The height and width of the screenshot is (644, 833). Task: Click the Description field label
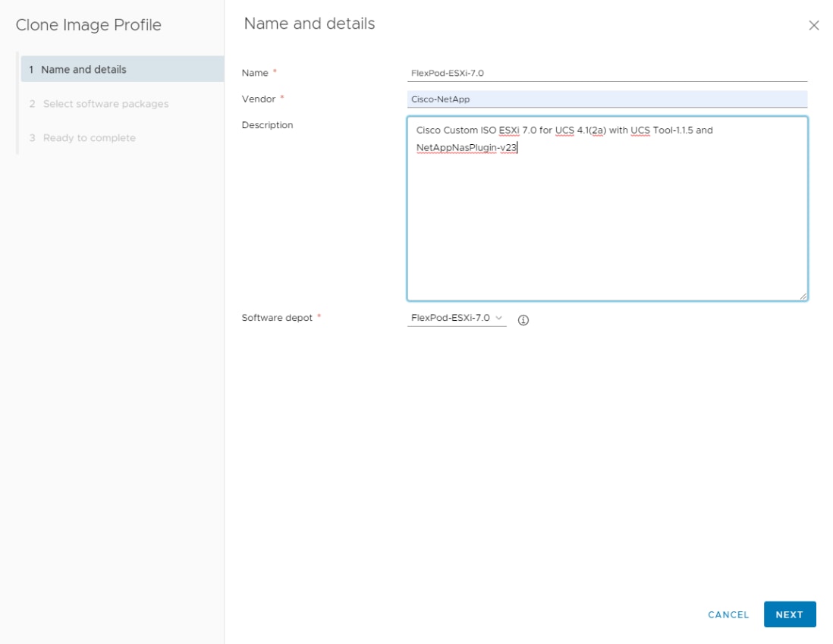pos(267,125)
